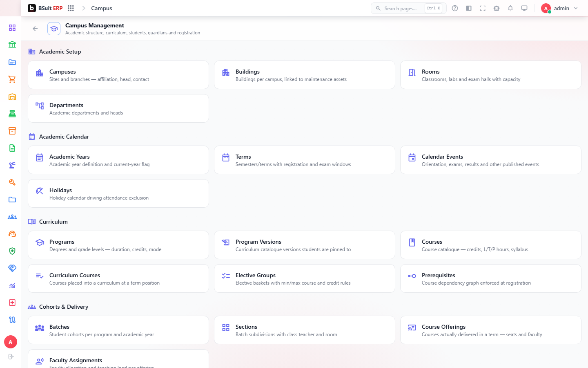Click the graduation cap module icon

coord(54,29)
